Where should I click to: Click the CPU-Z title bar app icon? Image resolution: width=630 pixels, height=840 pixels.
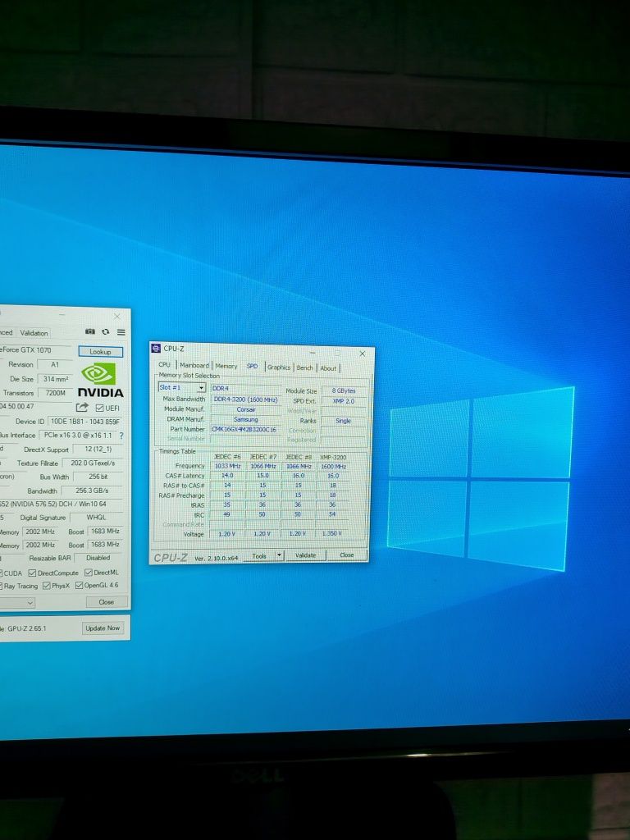click(156, 348)
